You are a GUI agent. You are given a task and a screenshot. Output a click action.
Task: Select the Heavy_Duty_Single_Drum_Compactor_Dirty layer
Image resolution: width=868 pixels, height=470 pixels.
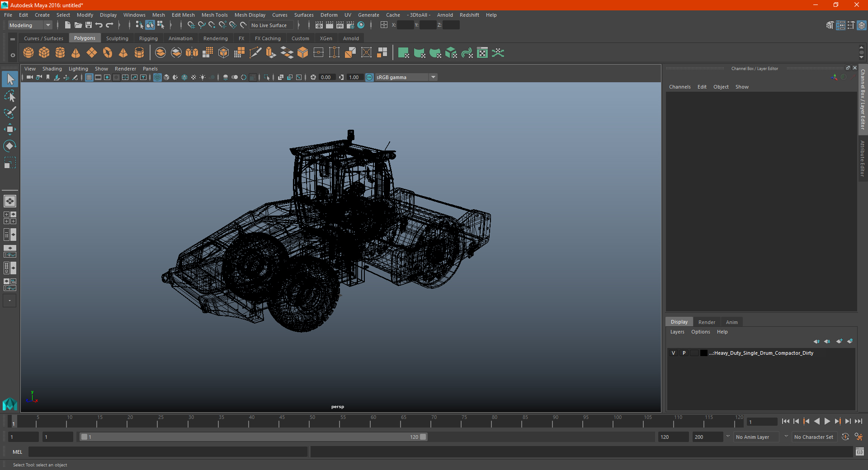[761, 353]
